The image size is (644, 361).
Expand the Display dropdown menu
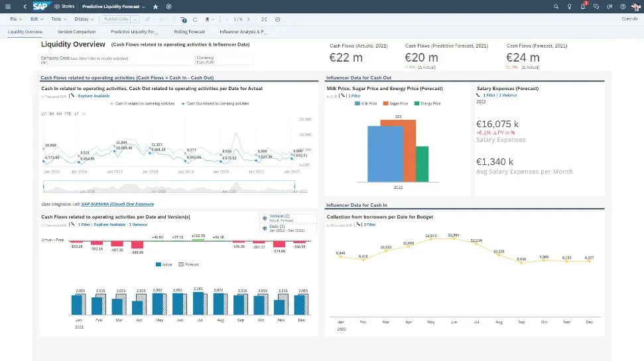click(84, 19)
